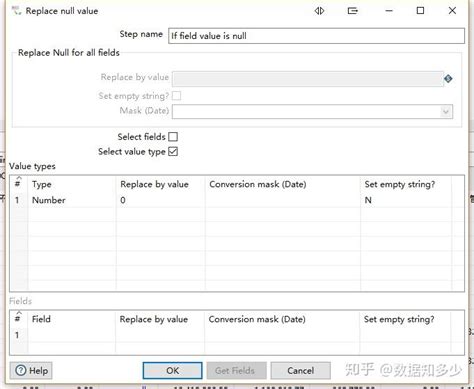Screen dimensions: 474x389
Task: Click the Step name input field
Action: [316, 36]
